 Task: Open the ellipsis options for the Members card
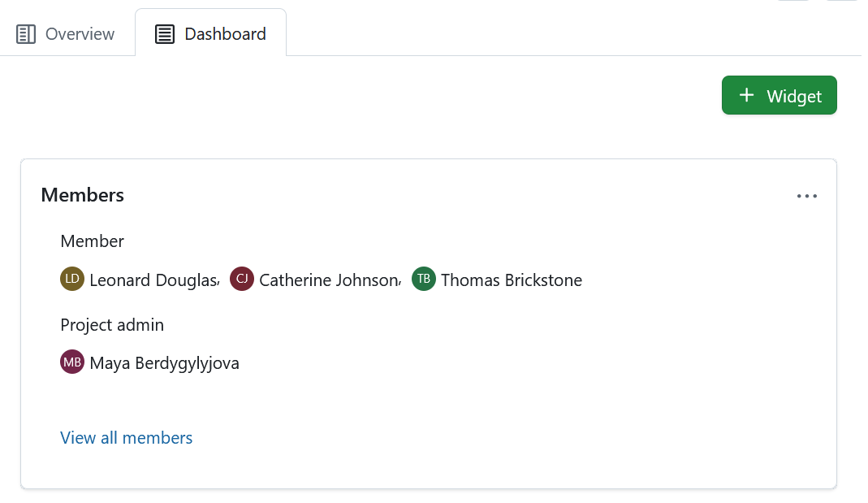click(807, 195)
